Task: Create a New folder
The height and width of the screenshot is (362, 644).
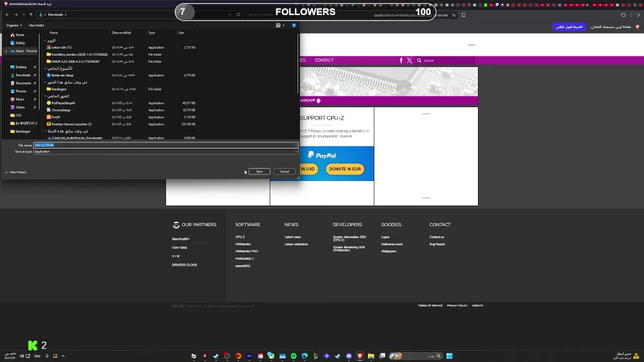Action: (x=37, y=25)
